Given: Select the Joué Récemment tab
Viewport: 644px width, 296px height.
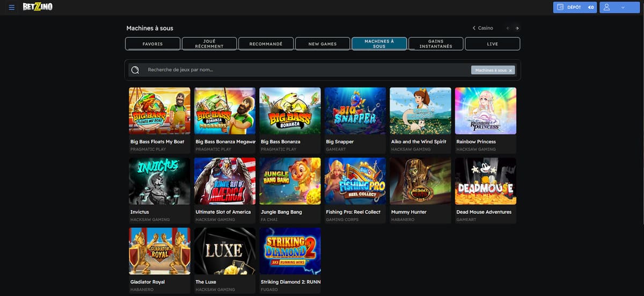Looking at the screenshot, I should click(x=209, y=44).
